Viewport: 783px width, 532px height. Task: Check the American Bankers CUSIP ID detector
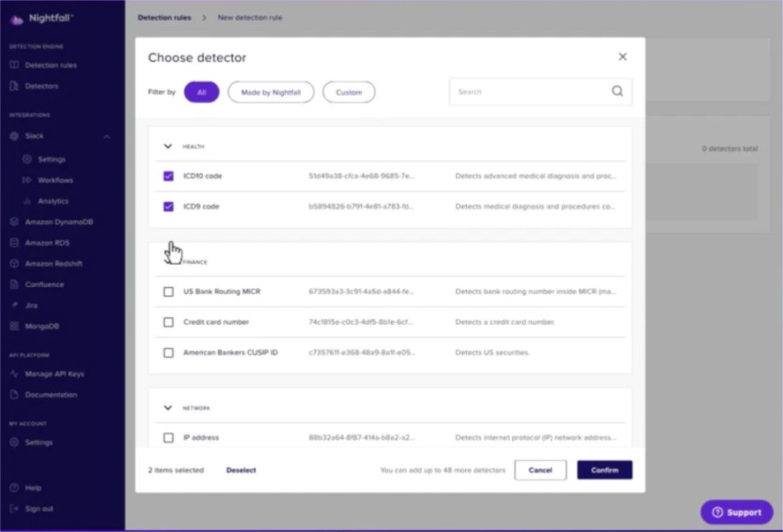click(168, 352)
